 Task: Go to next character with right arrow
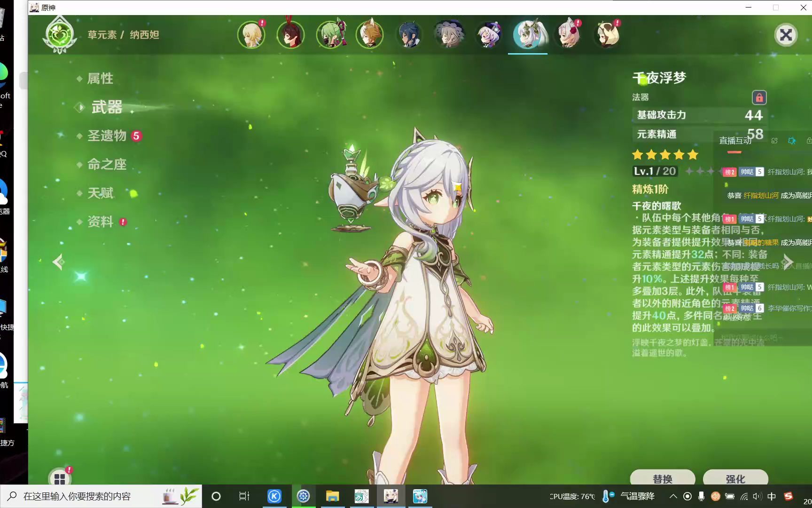tap(788, 262)
